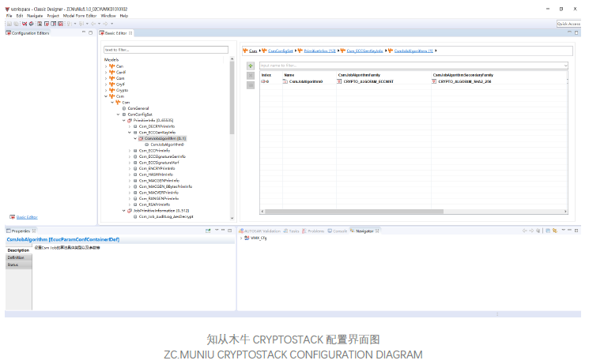Click the tree filter text field

166,50
